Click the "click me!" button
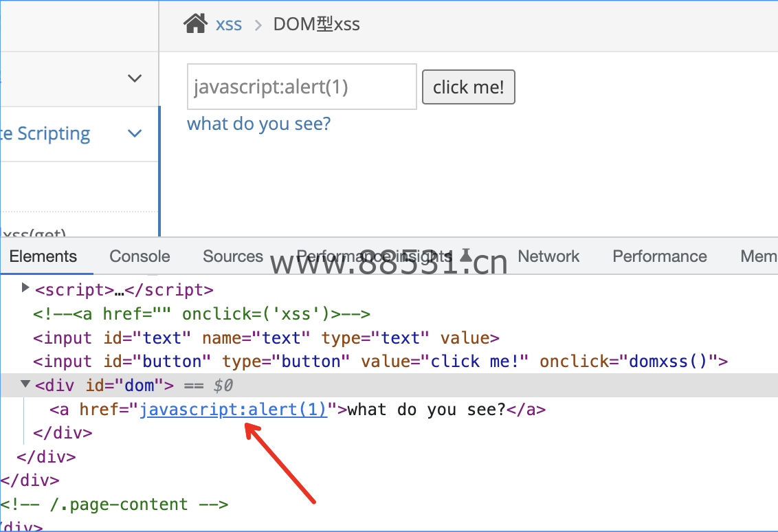778x532 pixels. pyautogui.click(x=469, y=87)
